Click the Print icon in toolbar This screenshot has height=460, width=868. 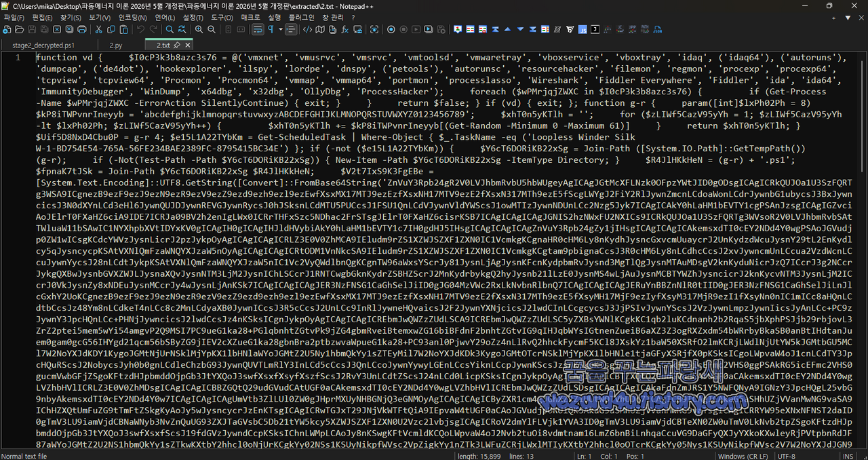coord(82,29)
